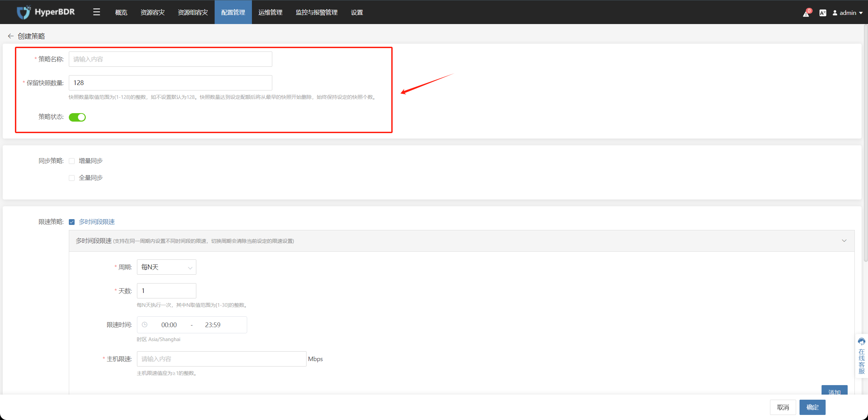
Task: Open the 监控与报警管理 menu
Action: pyautogui.click(x=317, y=12)
